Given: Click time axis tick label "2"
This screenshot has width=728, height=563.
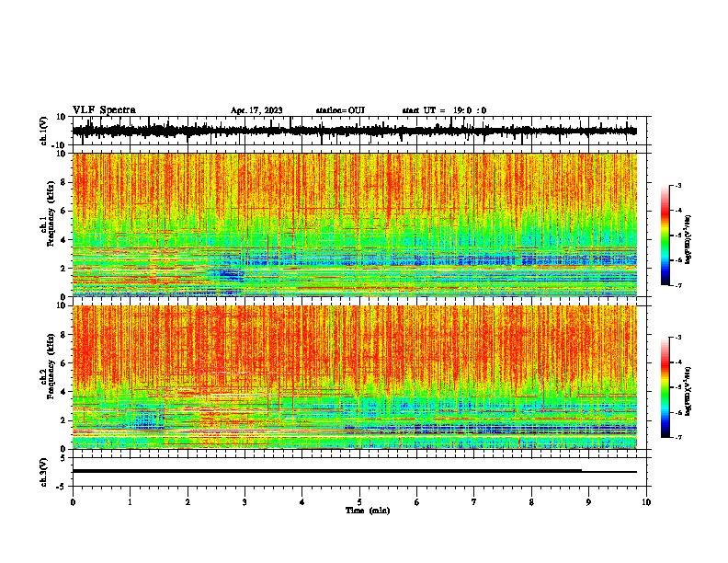Looking at the screenshot, I should click(188, 502).
